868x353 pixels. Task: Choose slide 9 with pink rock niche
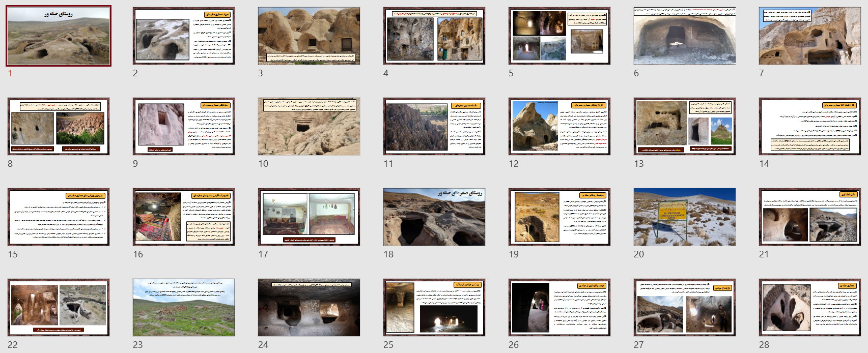(184, 127)
